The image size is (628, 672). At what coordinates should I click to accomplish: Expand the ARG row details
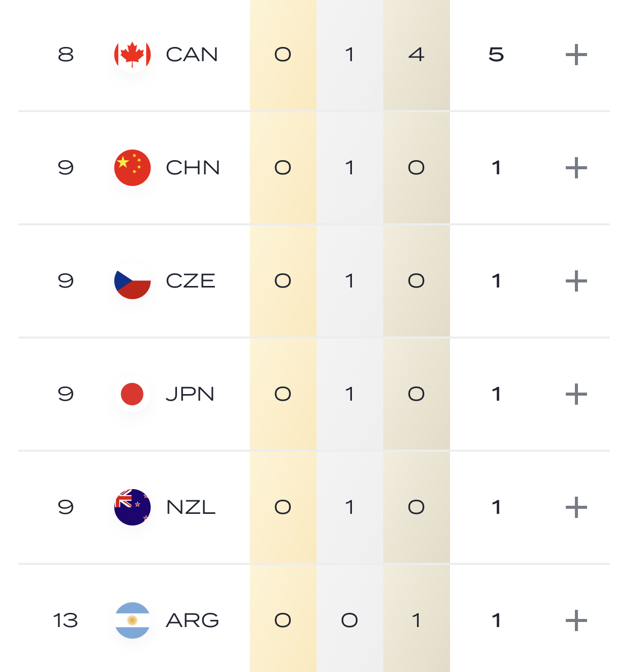tap(576, 620)
